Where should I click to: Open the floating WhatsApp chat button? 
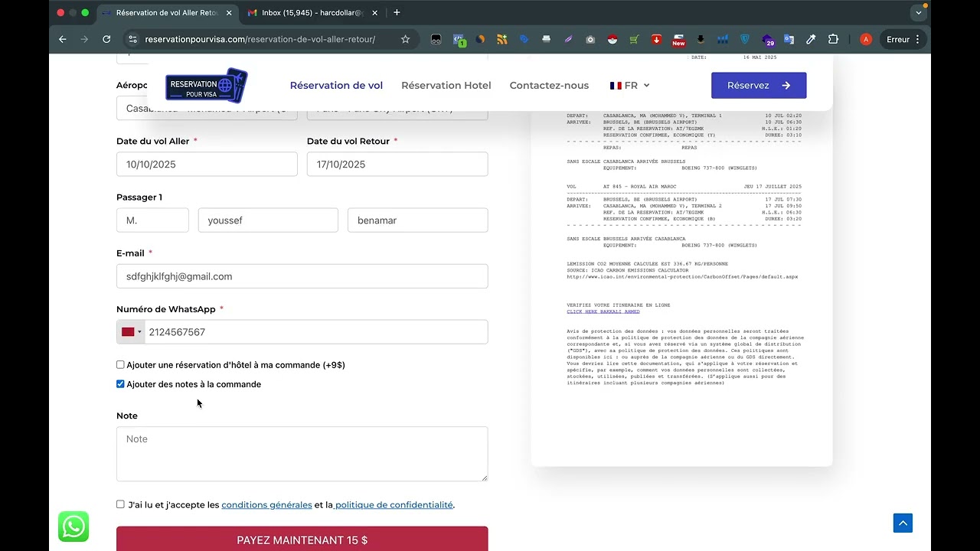73,527
